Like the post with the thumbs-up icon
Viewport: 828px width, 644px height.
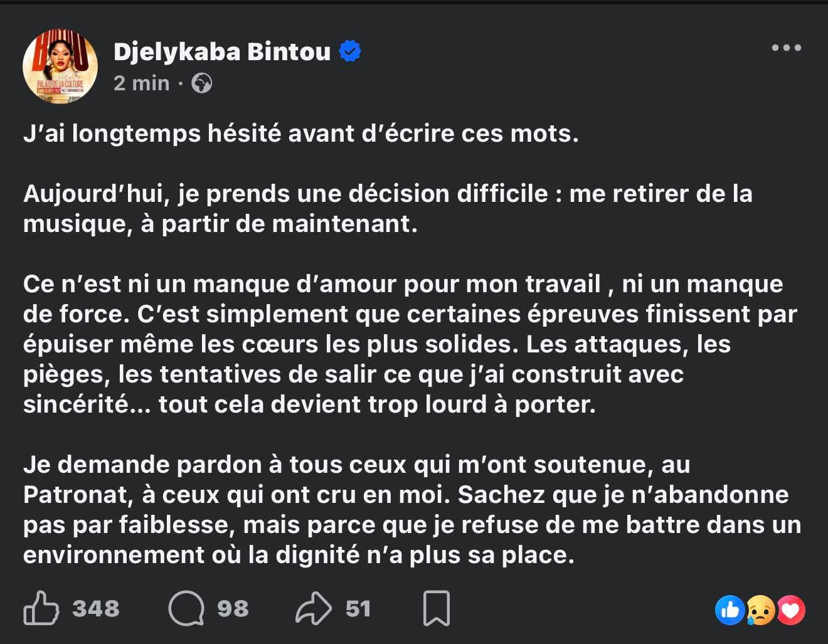[41, 608]
